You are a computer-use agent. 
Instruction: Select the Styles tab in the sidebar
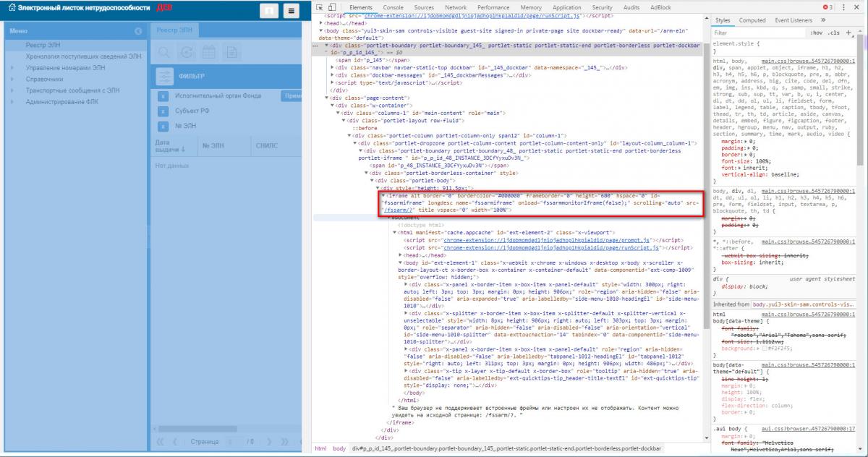tap(723, 20)
